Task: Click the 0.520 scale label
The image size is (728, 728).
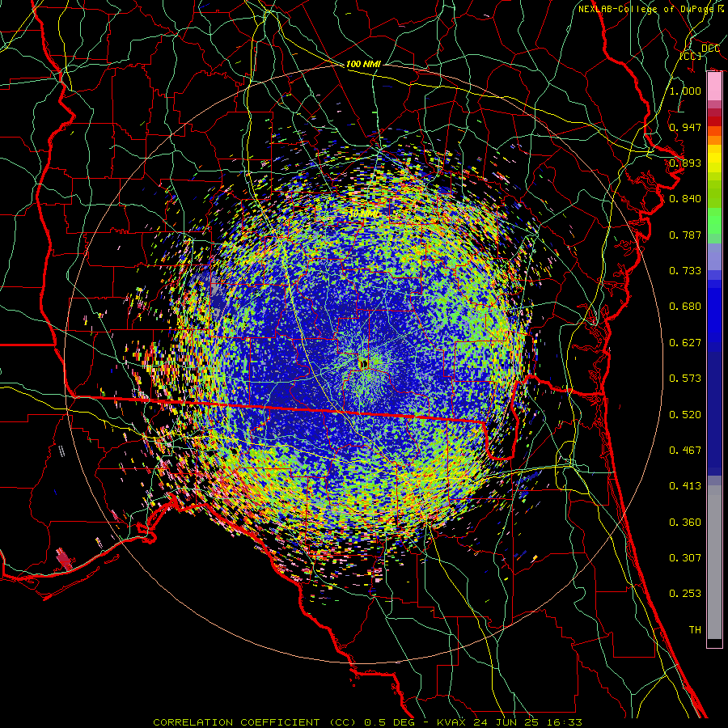Action: (685, 414)
